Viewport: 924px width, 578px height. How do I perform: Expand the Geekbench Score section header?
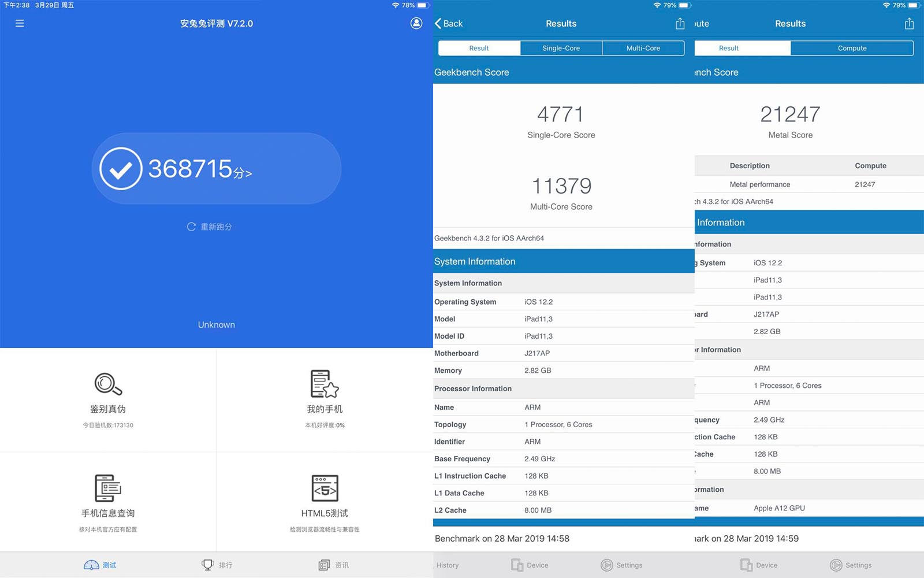[x=472, y=72]
